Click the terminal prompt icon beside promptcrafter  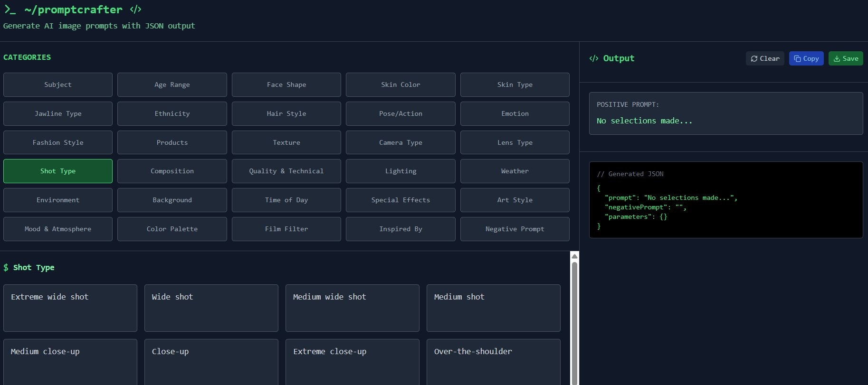(10, 9)
